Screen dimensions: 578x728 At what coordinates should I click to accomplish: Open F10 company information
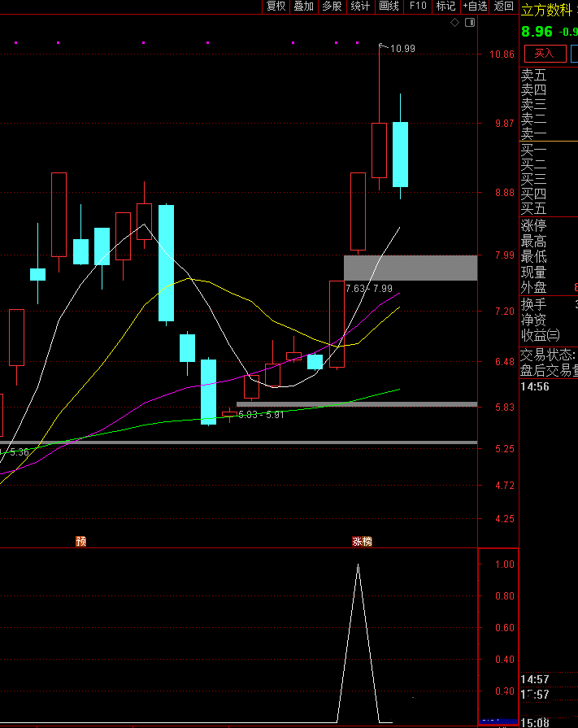pyautogui.click(x=417, y=7)
